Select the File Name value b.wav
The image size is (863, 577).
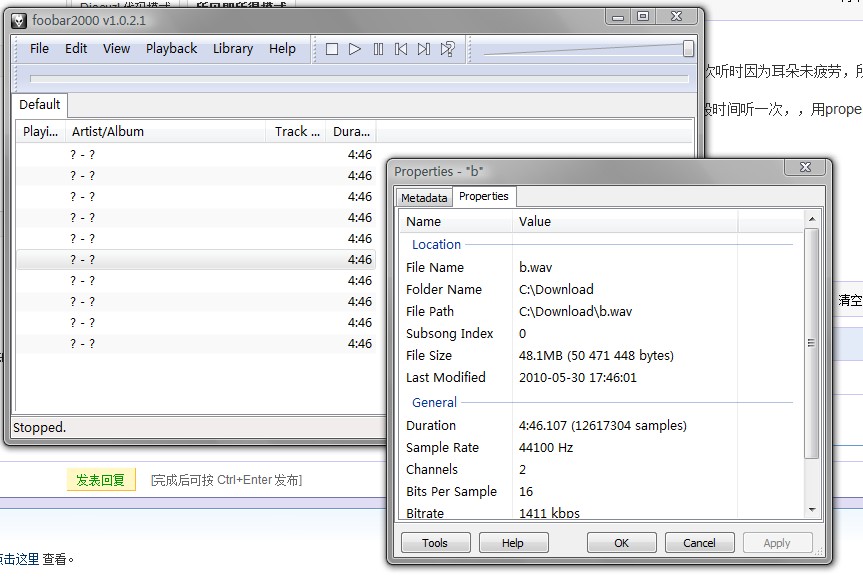[535, 268]
